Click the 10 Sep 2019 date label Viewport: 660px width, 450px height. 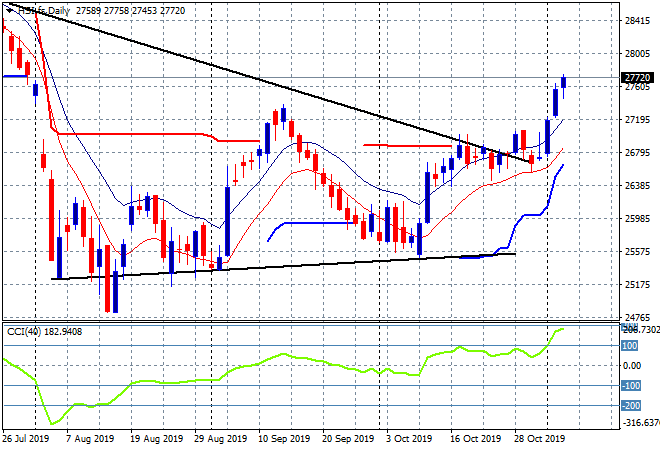(284, 439)
